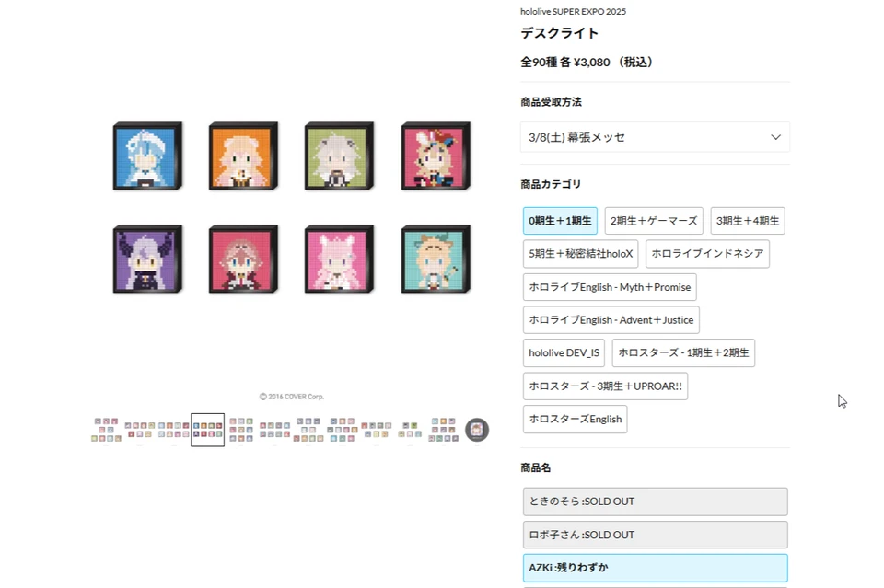Screen dimensions: 884x588
Task: Select the AZKi :残りわずか product option
Action: (655, 568)
